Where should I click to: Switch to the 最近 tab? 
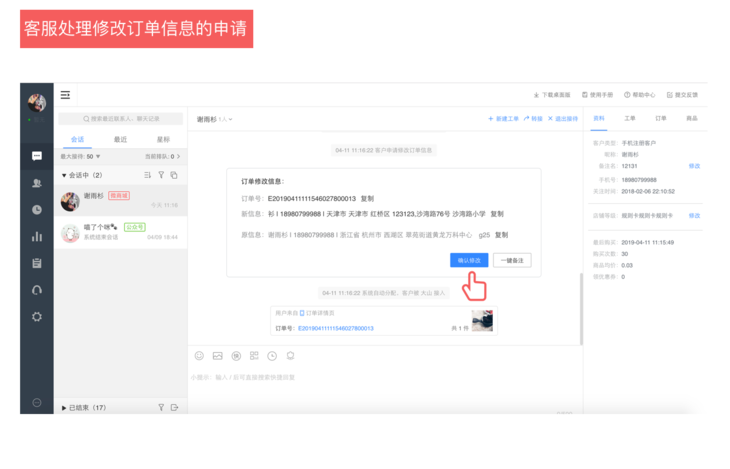pyautogui.click(x=120, y=140)
